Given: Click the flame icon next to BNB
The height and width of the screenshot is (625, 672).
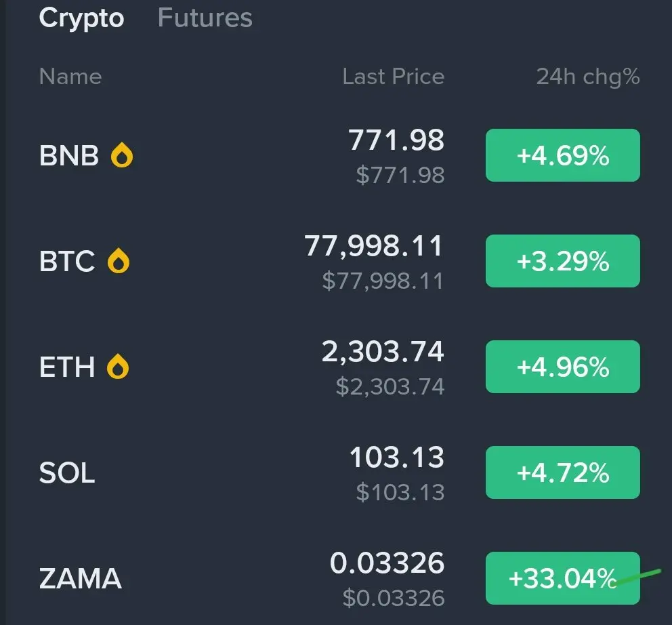Looking at the screenshot, I should point(122,156).
